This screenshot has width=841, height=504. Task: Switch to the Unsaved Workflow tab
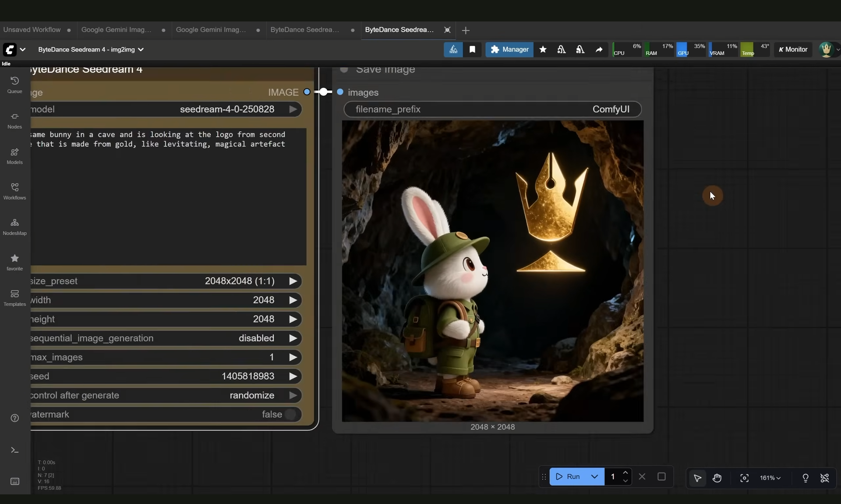pos(32,30)
